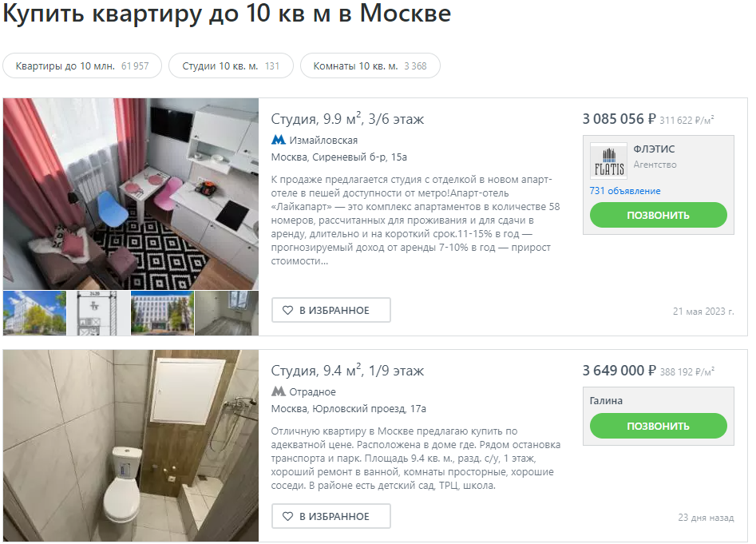The image size is (756, 544).
Task: Click the ФЛЭТИС agency name
Action: coord(654,149)
